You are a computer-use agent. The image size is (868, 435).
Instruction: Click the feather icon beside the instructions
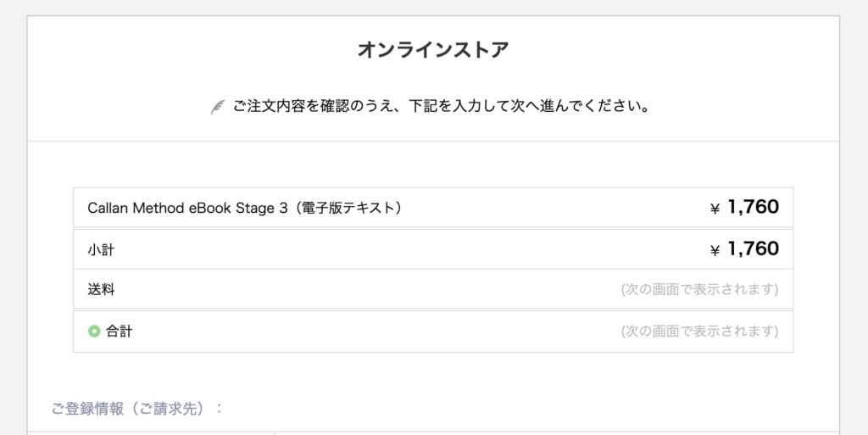pos(218,106)
